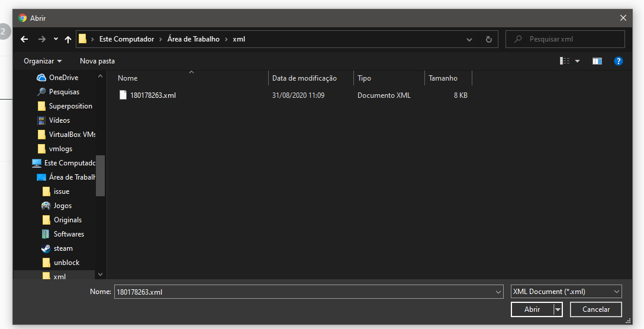Create a new folder with Nova pasta

97,61
